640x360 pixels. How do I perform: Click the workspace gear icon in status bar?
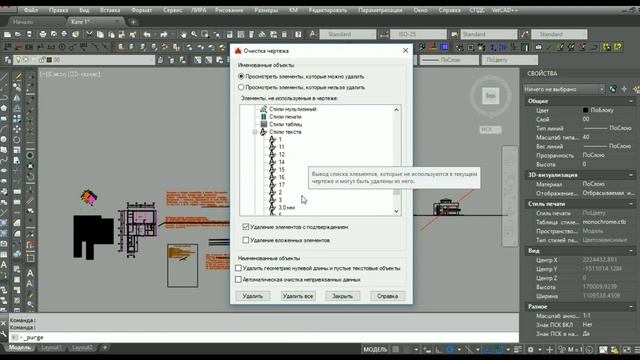click(x=530, y=349)
